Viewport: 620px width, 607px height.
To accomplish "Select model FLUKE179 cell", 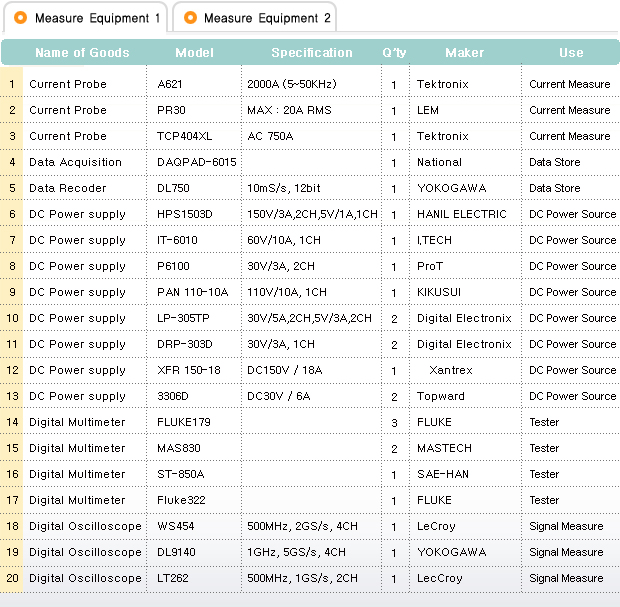I will pos(183,422).
